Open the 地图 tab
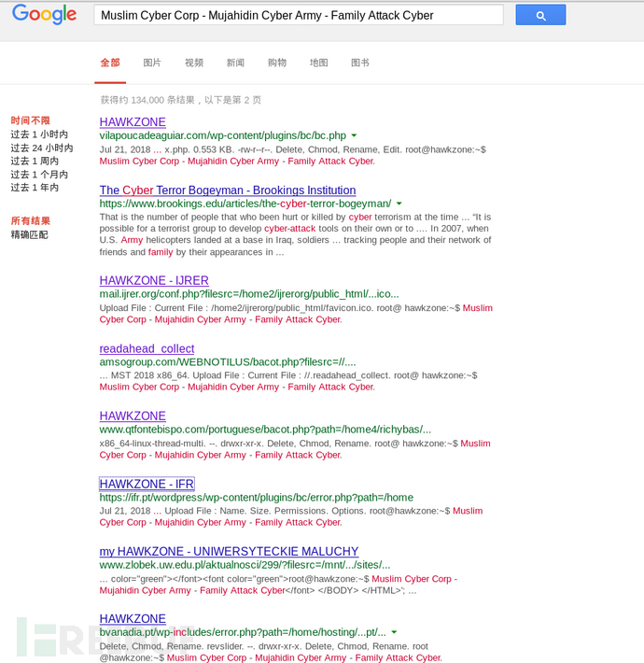Viewport: 644px width, 663px height. (318, 63)
